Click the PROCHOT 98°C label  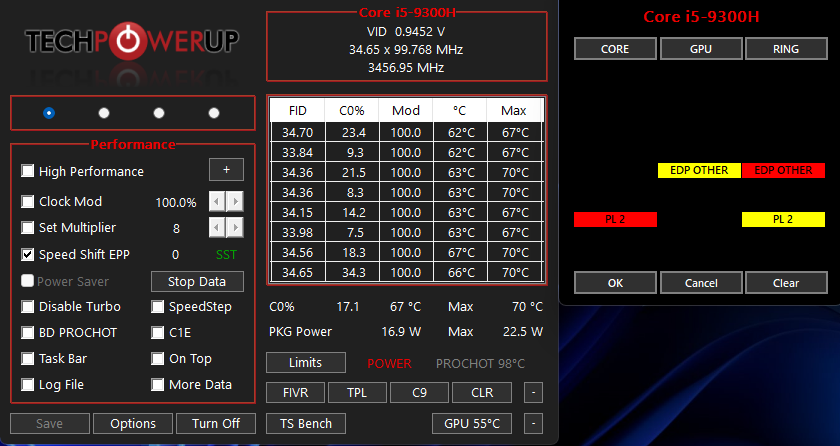pos(481,364)
